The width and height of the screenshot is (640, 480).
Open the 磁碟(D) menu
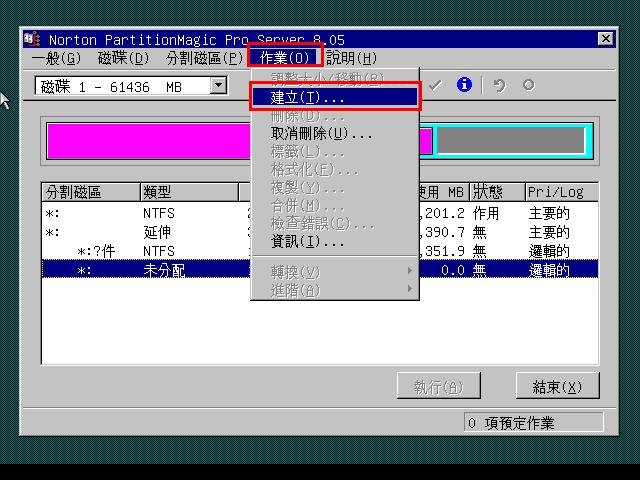(123, 58)
